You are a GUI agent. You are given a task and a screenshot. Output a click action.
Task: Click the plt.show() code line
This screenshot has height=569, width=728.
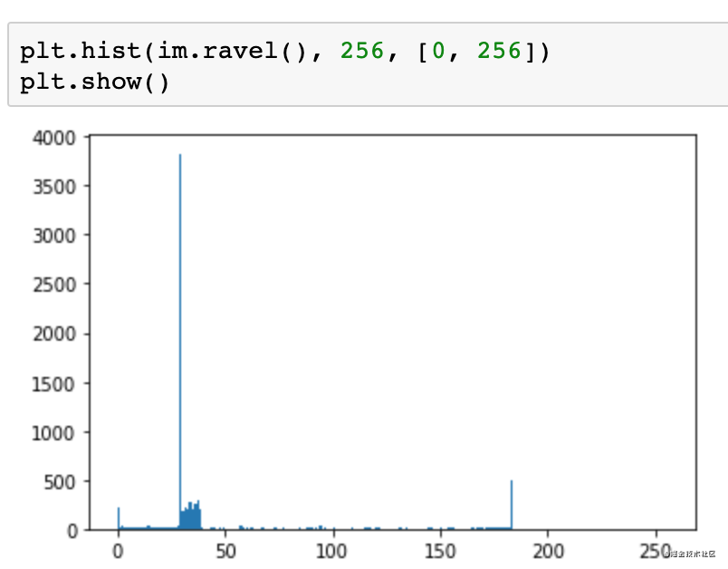[95, 82]
